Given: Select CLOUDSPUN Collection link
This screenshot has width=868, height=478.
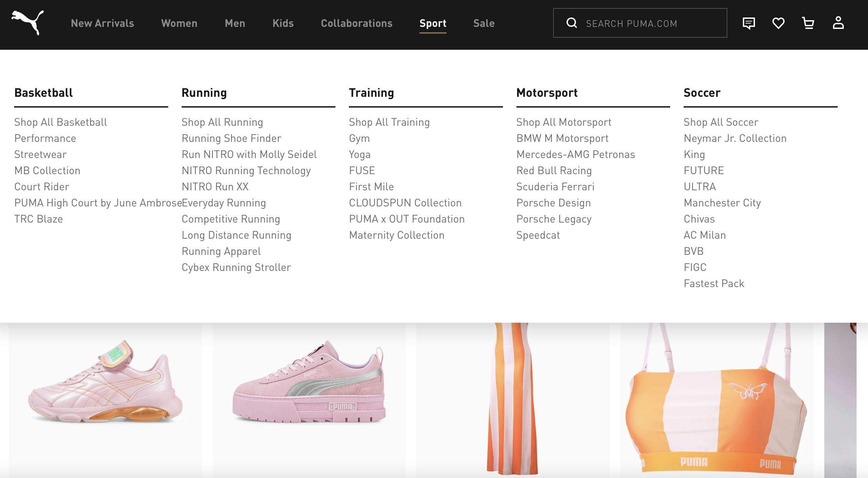Looking at the screenshot, I should 405,203.
